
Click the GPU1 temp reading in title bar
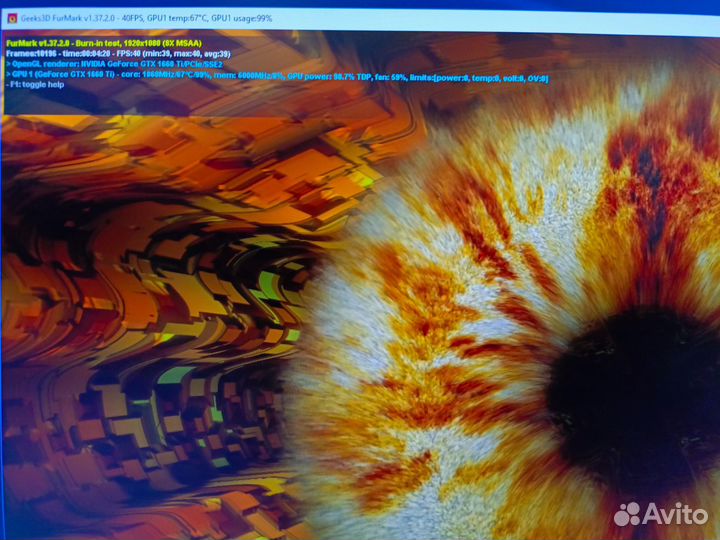click(203, 18)
